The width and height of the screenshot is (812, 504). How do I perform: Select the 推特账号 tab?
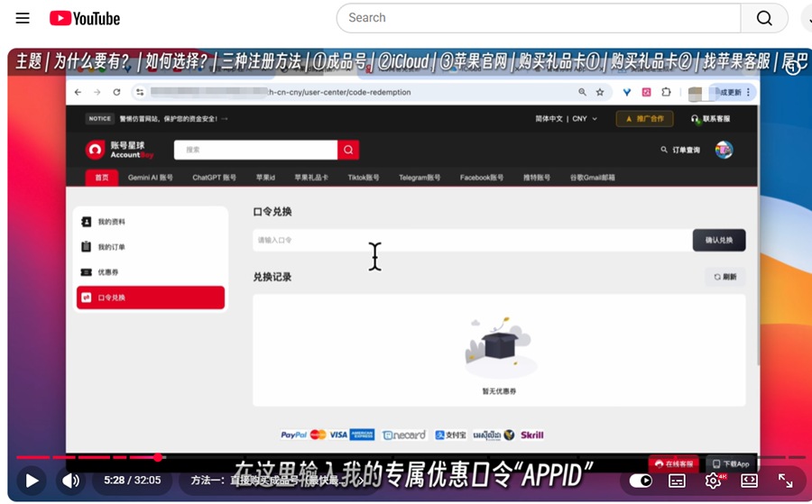(537, 178)
